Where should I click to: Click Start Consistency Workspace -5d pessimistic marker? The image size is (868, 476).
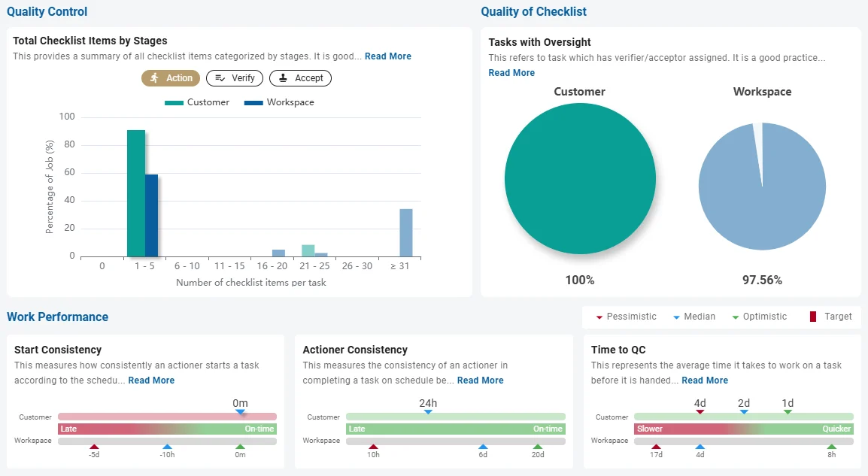pos(94,447)
